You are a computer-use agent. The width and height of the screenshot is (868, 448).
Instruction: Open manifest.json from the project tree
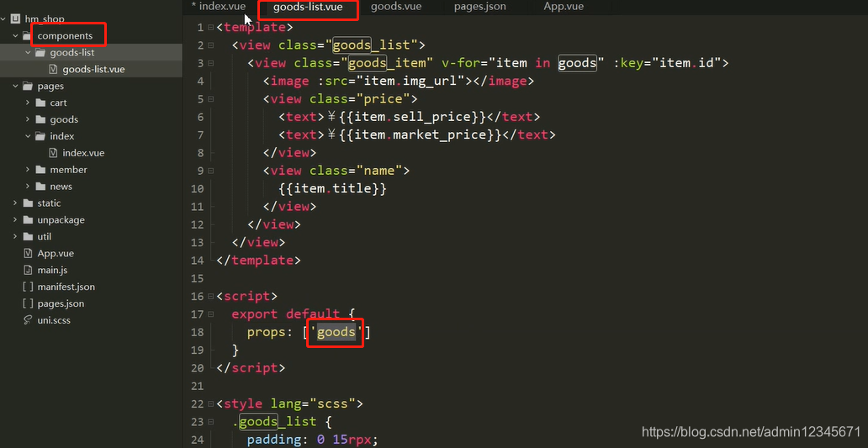[x=66, y=287]
